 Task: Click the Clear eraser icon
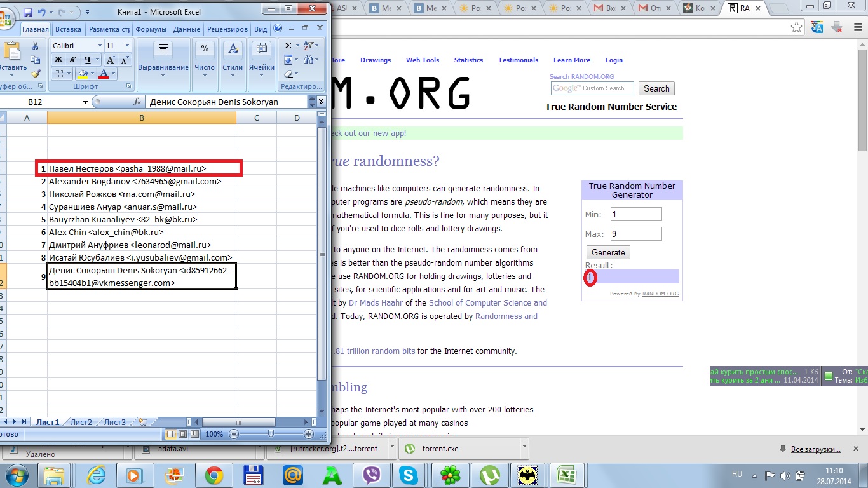[x=288, y=74]
